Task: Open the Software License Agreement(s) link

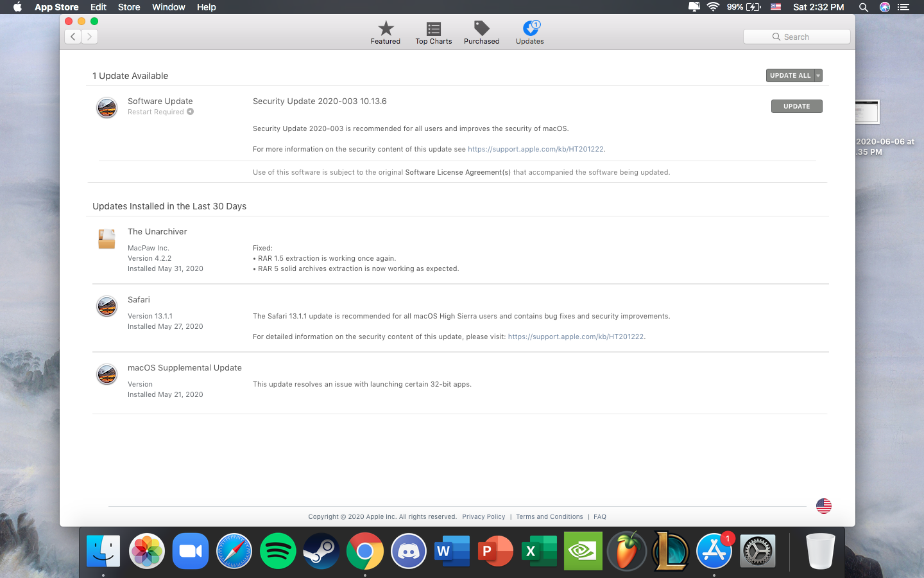Action: click(x=458, y=172)
